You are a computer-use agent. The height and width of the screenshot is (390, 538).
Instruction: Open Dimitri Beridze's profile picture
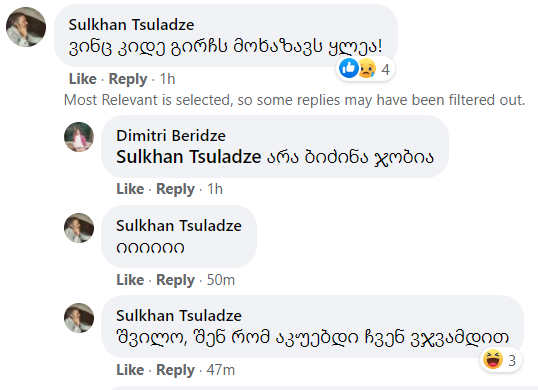[x=79, y=137]
